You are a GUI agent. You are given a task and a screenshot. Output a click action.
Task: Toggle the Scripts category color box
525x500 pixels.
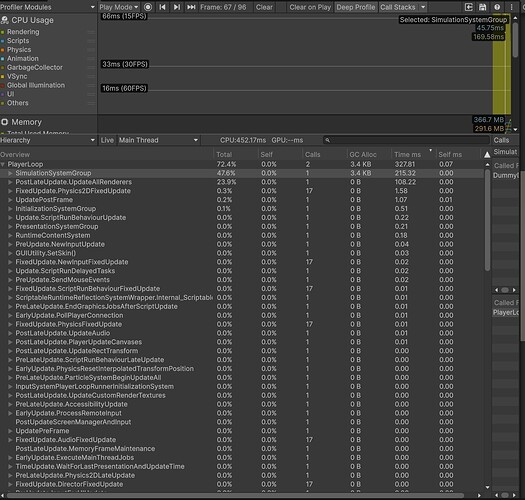click(3, 41)
